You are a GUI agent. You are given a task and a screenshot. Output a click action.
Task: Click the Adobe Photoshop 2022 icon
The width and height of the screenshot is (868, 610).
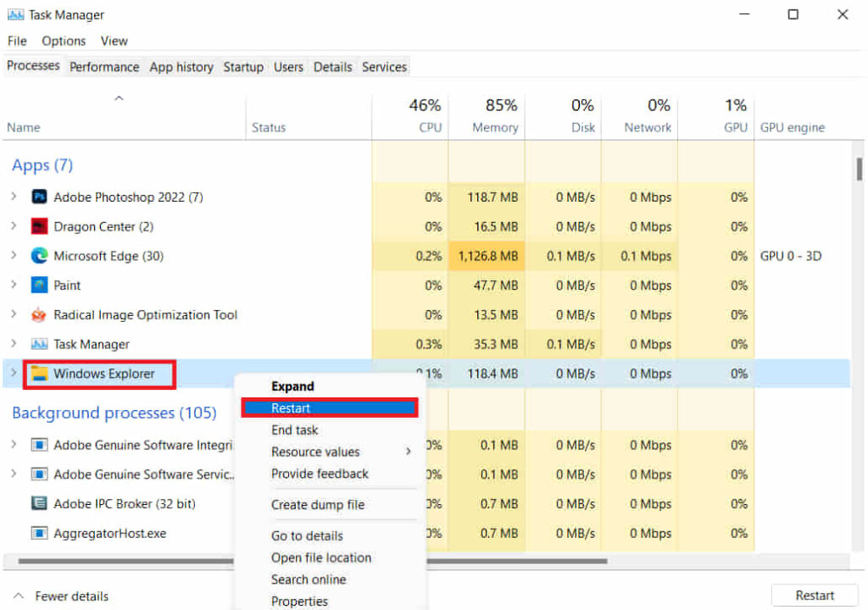pyautogui.click(x=39, y=197)
